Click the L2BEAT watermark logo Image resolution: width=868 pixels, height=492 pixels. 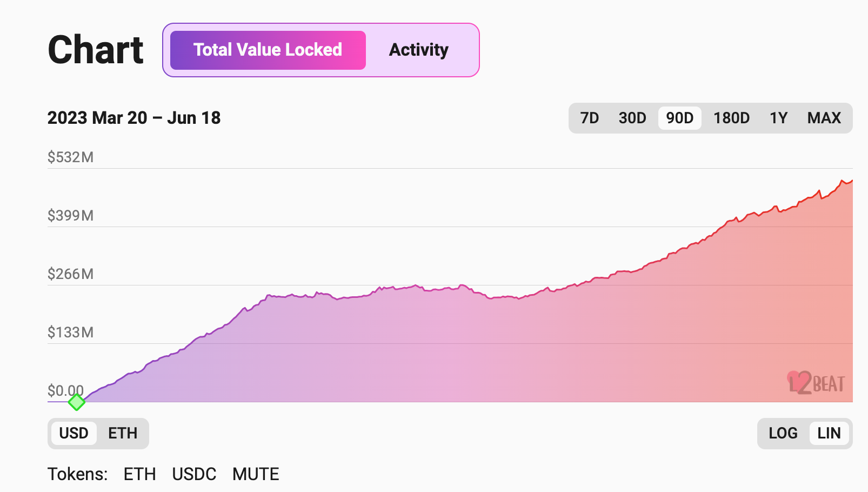point(816,383)
